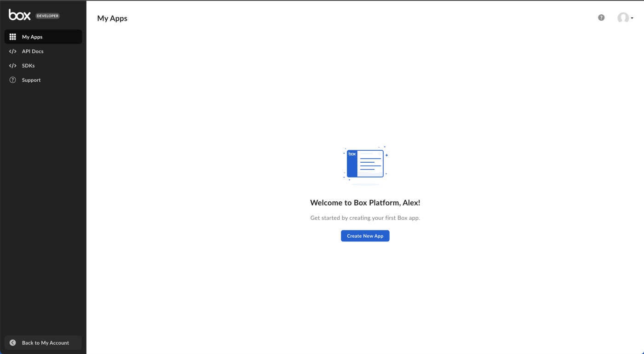Click the Welcome to Box Platform, Alex! heading
This screenshot has width=644, height=354.
coord(365,203)
